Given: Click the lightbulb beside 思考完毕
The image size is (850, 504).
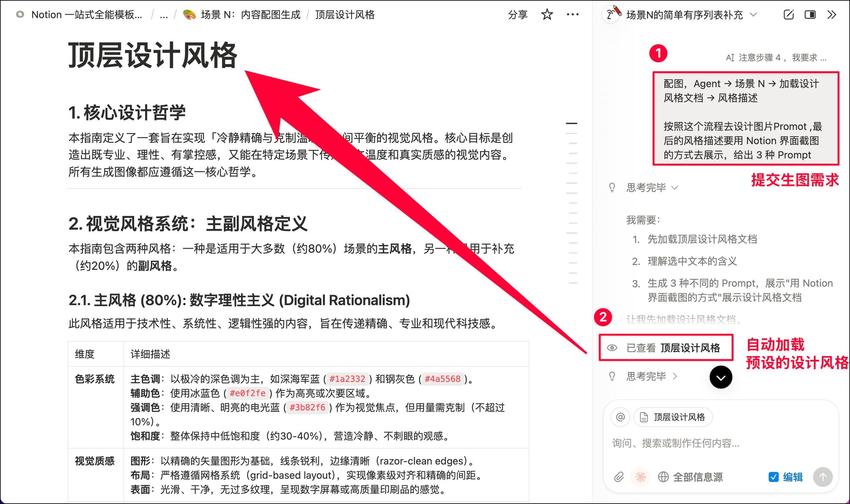Looking at the screenshot, I should pos(612,188).
